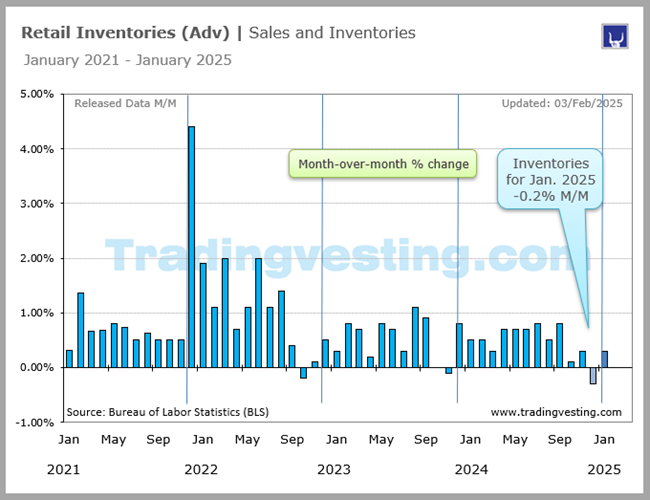The width and height of the screenshot is (650, 500).
Task: Click the 0.00% y-axis label
Action: [x=37, y=367]
